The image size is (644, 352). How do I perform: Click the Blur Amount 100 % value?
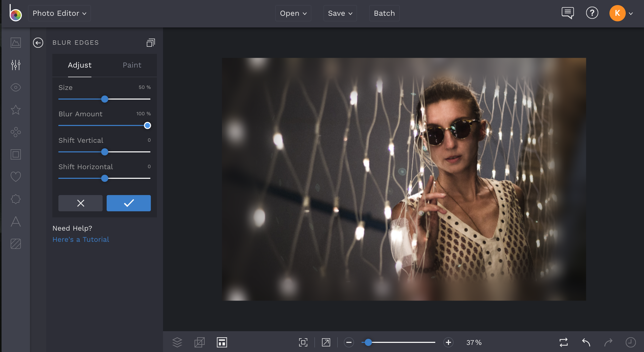point(143,114)
